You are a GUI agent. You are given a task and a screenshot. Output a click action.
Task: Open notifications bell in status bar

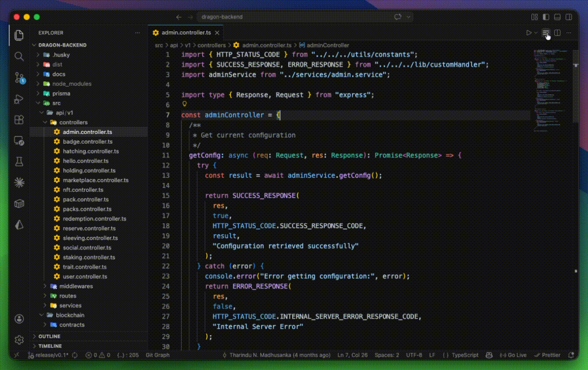point(571,355)
